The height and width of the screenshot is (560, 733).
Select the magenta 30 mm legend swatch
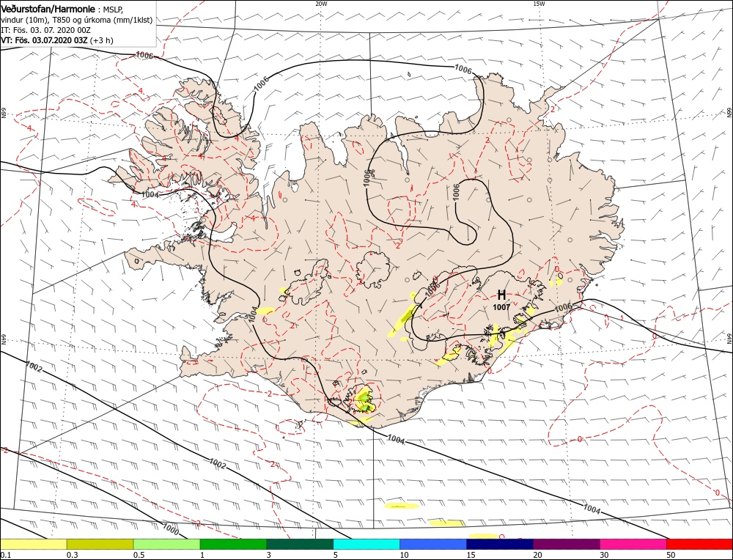tap(633, 544)
